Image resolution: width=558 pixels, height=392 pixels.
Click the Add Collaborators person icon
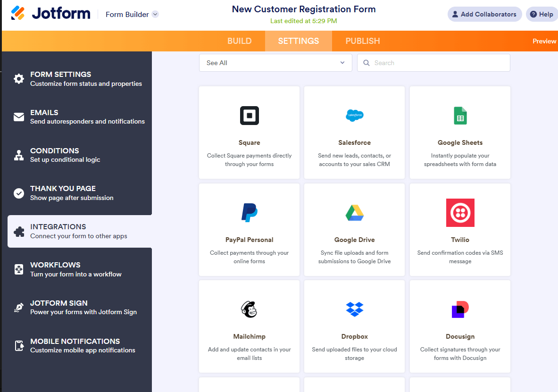pos(455,14)
